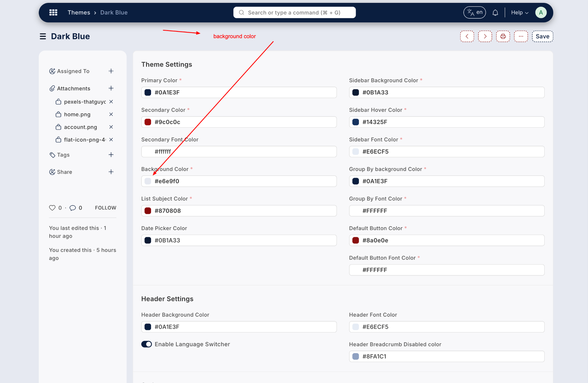Image resolution: width=588 pixels, height=383 pixels.
Task: Click the Secondary Color red swatch
Action: coord(148,122)
